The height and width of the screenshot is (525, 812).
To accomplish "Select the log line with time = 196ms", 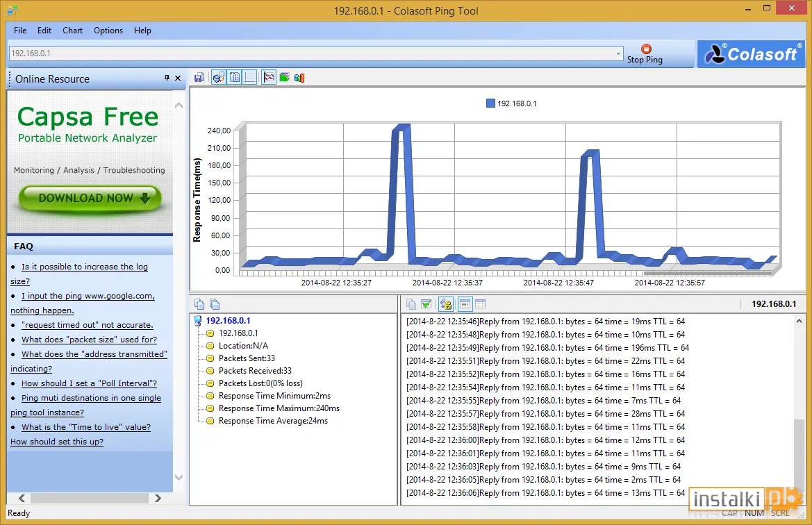I will pyautogui.click(x=547, y=348).
